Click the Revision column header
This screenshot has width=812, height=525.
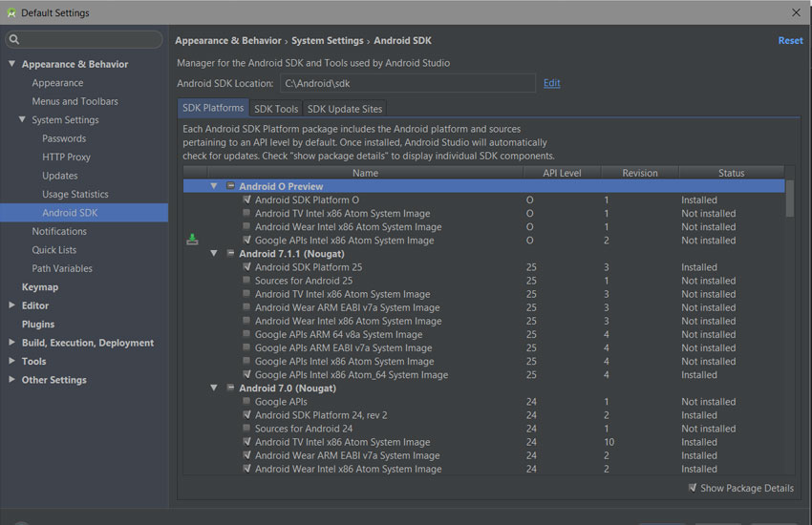640,173
